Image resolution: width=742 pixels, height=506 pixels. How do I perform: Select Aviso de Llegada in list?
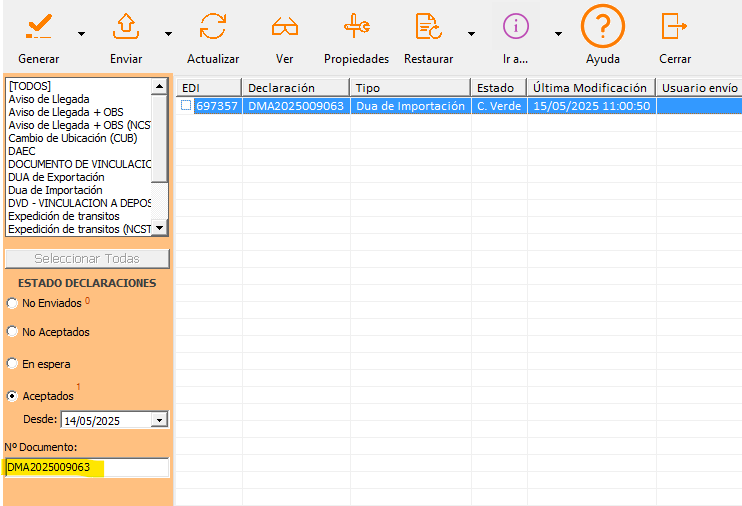click(49, 99)
